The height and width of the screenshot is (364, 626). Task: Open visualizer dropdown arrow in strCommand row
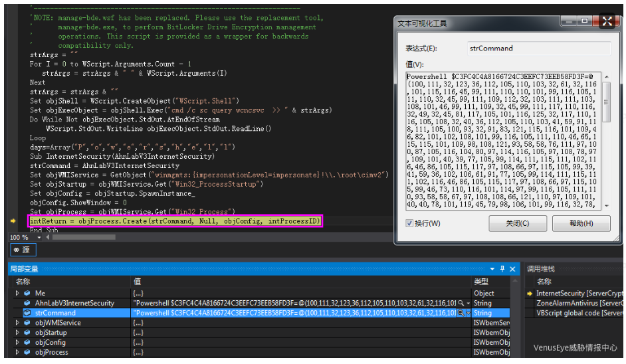pos(468,313)
